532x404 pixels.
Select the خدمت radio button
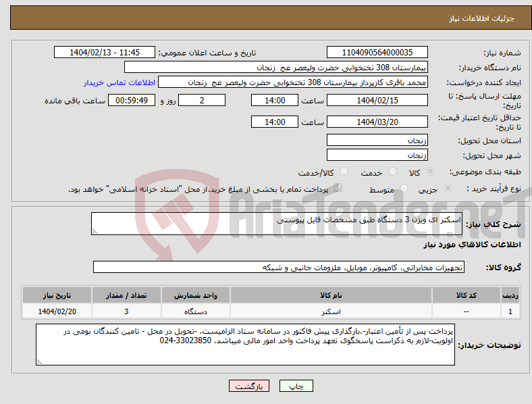pyautogui.click(x=392, y=172)
